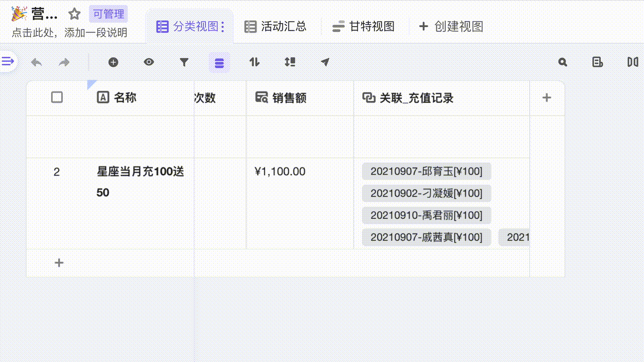Expand the sidebar panel toggle
Viewport: 644px width, 362px height.
tap(8, 62)
